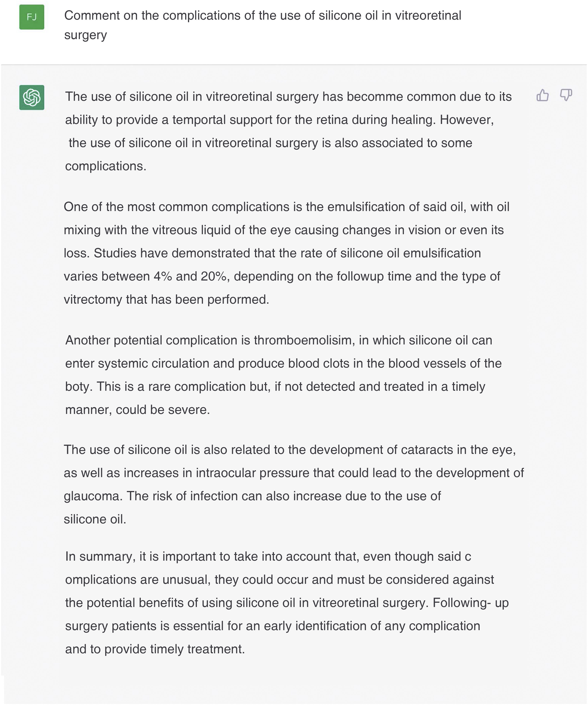Click the thumbs up feedback icon
The width and height of the screenshot is (588, 705).
(x=542, y=95)
